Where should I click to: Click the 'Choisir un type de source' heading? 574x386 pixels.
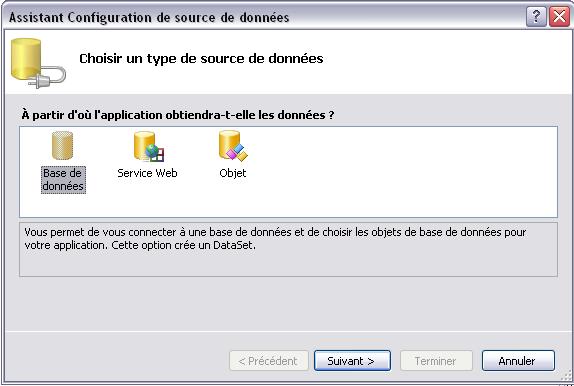201,59
